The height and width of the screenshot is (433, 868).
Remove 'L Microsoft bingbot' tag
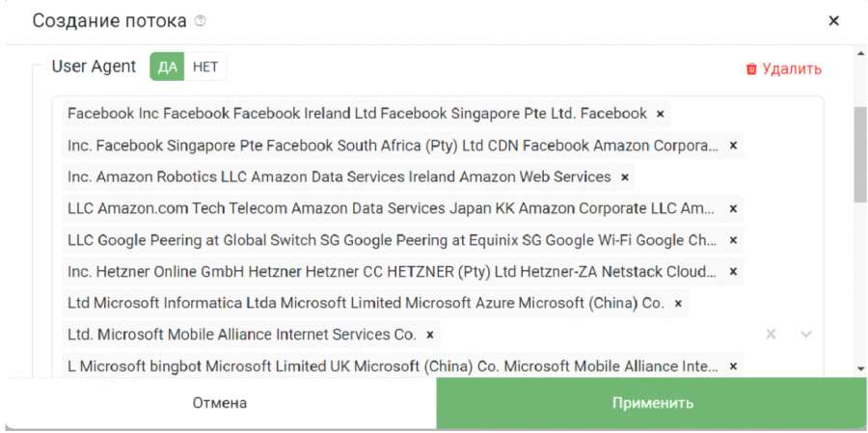pos(733,366)
